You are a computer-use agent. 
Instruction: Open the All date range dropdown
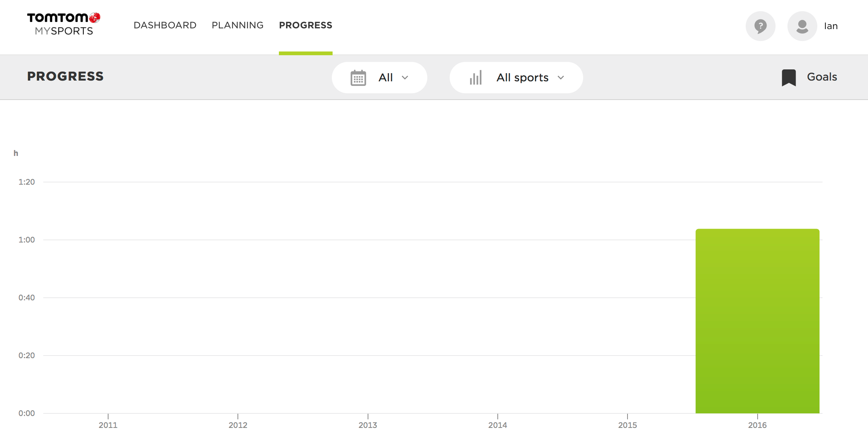tap(386, 78)
